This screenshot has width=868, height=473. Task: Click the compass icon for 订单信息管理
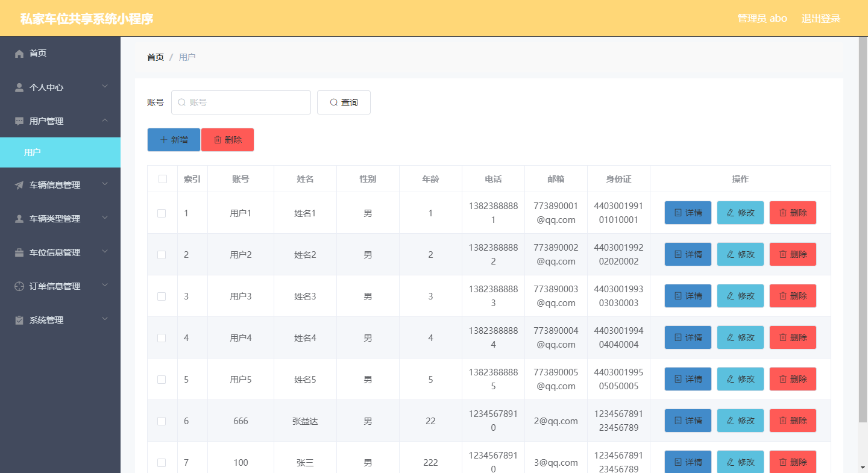click(x=19, y=287)
